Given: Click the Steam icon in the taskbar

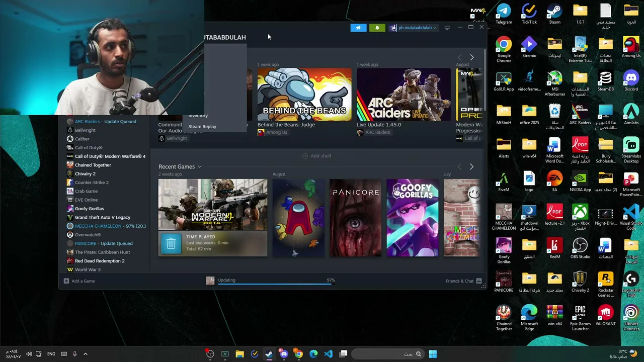Looking at the screenshot, I should tap(269, 354).
